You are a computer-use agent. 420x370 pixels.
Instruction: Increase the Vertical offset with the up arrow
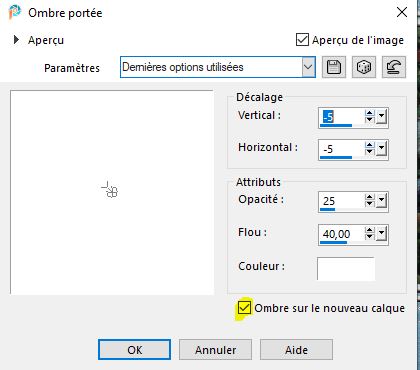tap(369, 114)
